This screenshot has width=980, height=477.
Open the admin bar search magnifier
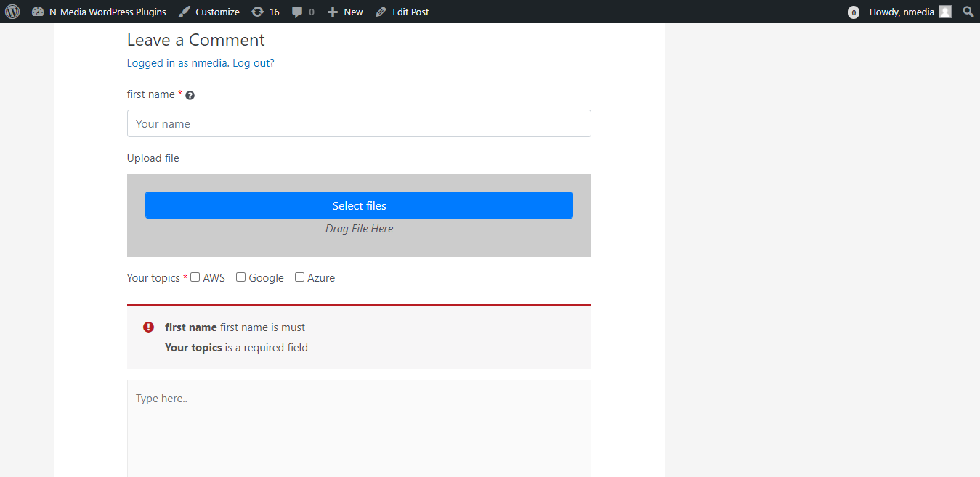pyautogui.click(x=968, y=12)
